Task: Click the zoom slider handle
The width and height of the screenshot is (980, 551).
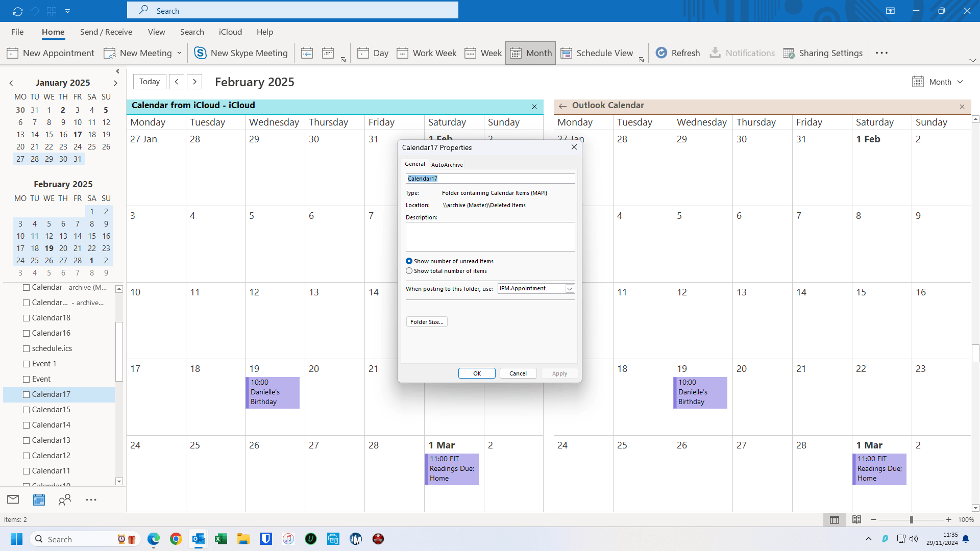Action: [x=911, y=520]
